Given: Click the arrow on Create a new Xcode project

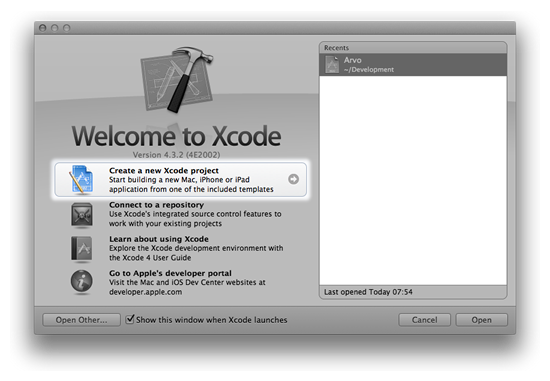Looking at the screenshot, I should tap(294, 179).
